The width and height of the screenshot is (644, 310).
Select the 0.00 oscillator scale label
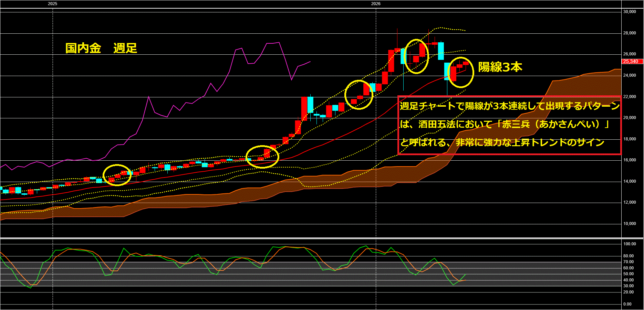pyautogui.click(x=627, y=304)
